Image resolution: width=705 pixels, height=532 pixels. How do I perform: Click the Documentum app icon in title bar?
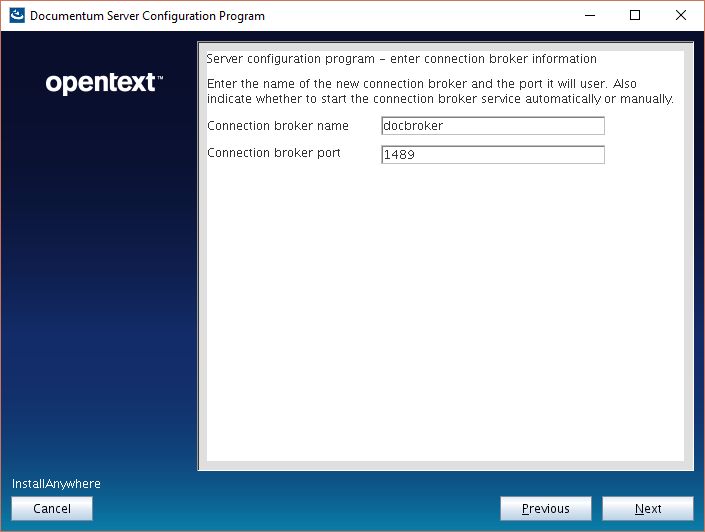point(16,15)
